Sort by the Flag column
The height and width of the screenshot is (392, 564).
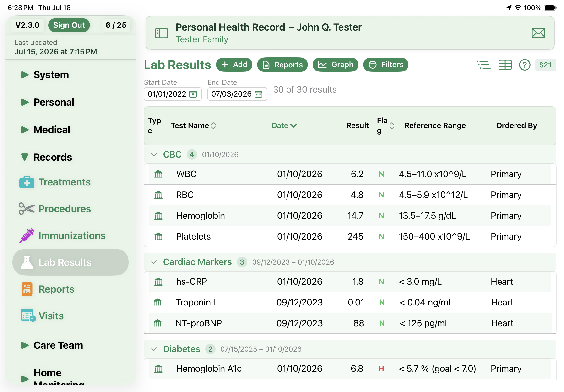385,125
